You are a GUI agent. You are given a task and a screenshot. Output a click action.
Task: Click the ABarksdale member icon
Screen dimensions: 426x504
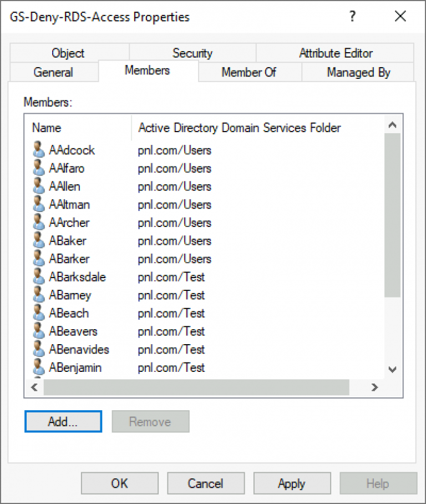click(38, 277)
